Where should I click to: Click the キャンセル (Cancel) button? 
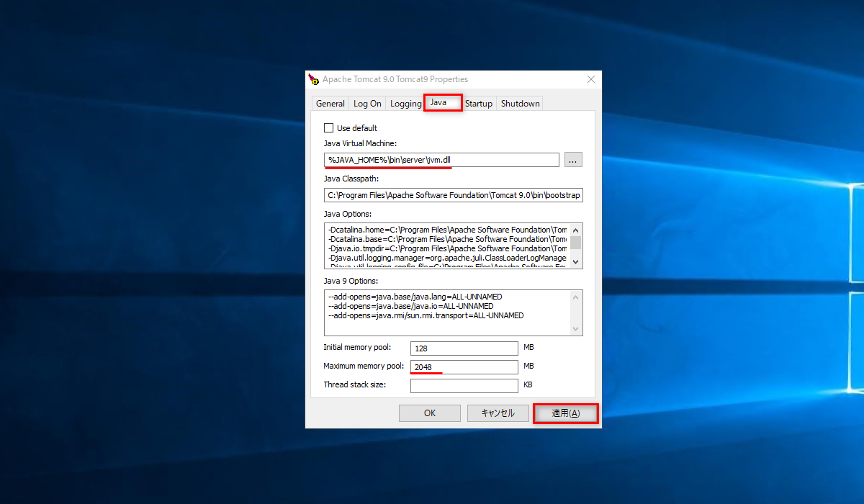498,413
